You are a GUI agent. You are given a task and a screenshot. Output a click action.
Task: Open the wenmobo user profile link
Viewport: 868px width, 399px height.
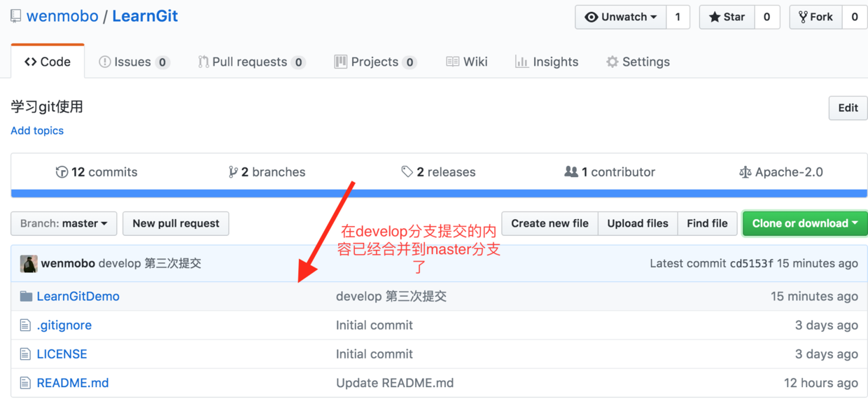tap(62, 16)
